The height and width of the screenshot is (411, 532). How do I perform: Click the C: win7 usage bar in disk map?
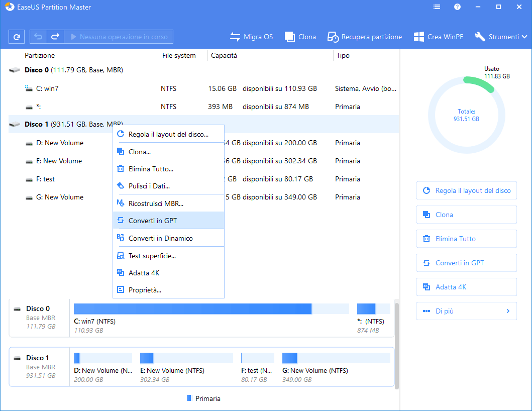pyautogui.click(x=211, y=309)
